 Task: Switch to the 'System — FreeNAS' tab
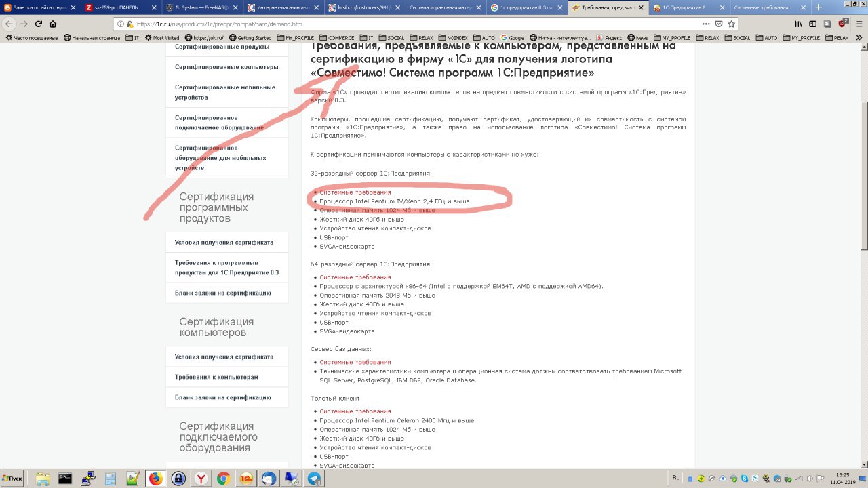pyautogui.click(x=202, y=7)
